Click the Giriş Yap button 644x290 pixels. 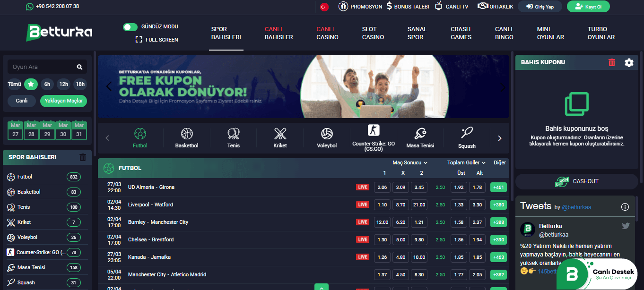pyautogui.click(x=540, y=7)
